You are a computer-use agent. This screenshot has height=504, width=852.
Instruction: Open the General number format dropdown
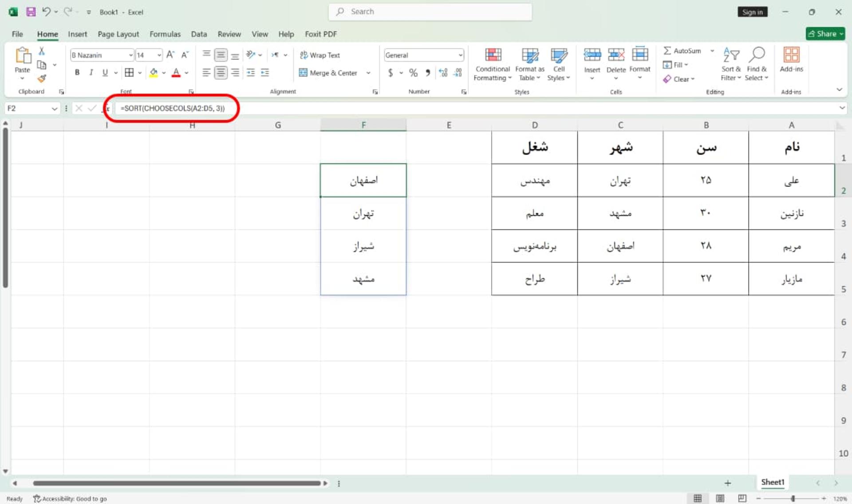pos(461,55)
